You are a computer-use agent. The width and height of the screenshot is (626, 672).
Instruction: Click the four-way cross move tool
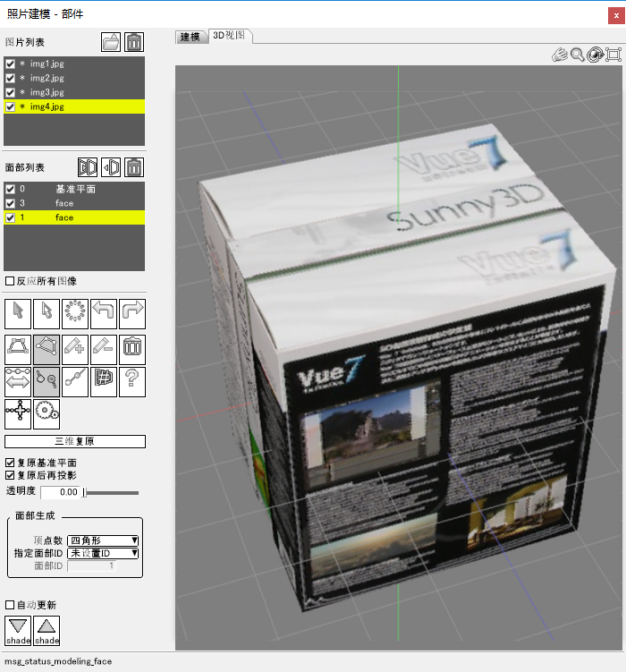click(18, 413)
